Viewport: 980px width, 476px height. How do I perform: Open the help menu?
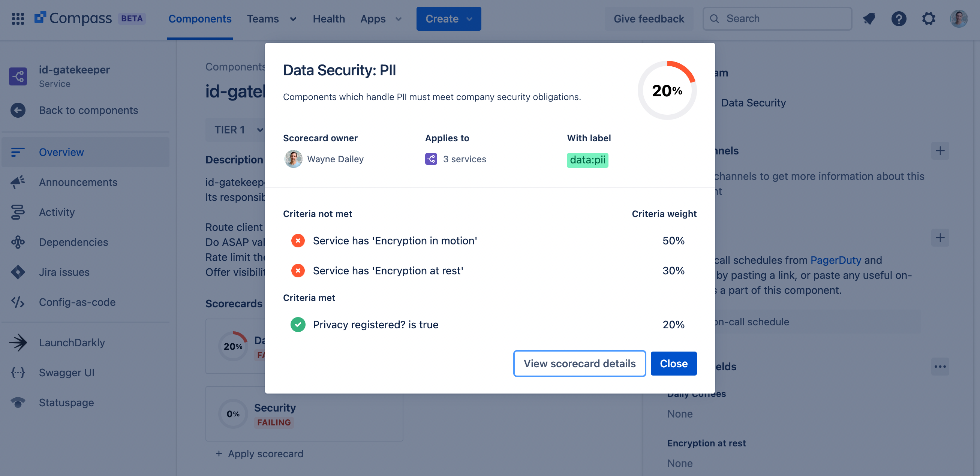(899, 18)
